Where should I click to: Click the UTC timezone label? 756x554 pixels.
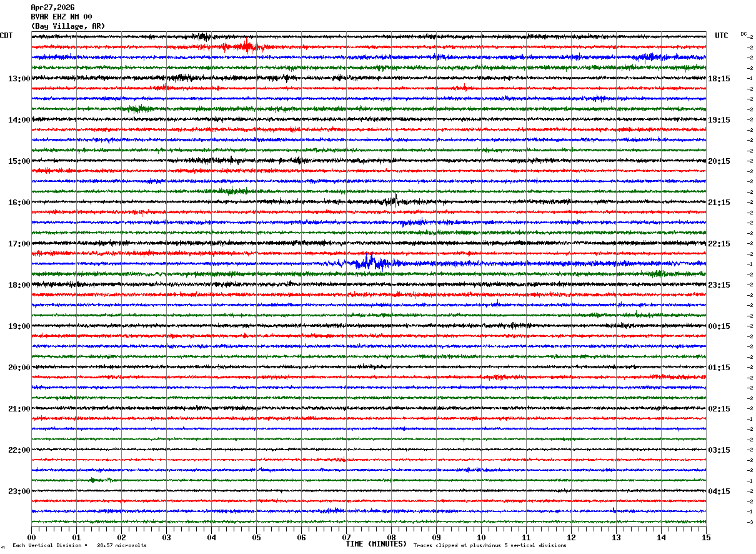(722, 36)
